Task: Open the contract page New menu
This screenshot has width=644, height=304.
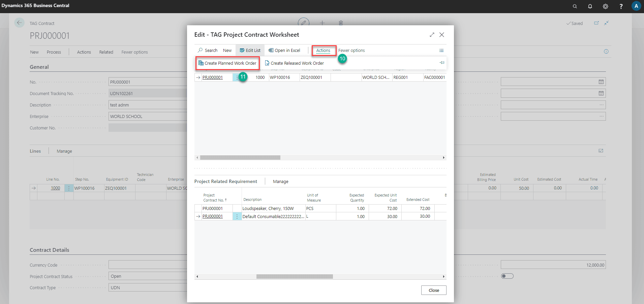Action: pos(34,52)
